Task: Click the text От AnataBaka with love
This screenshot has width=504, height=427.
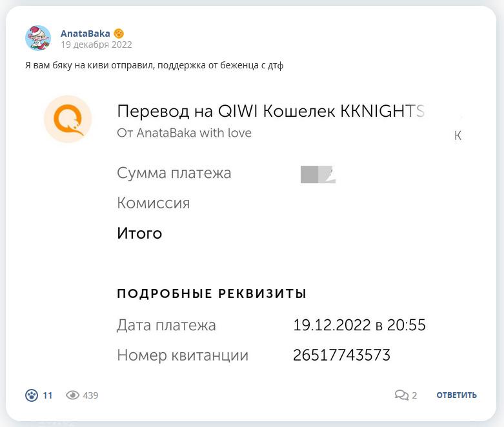Action: pos(184,133)
